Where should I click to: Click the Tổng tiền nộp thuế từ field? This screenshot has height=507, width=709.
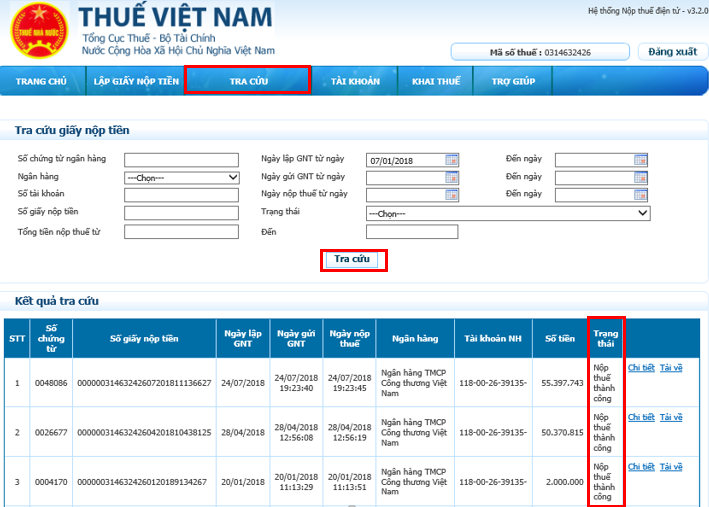coord(182,232)
